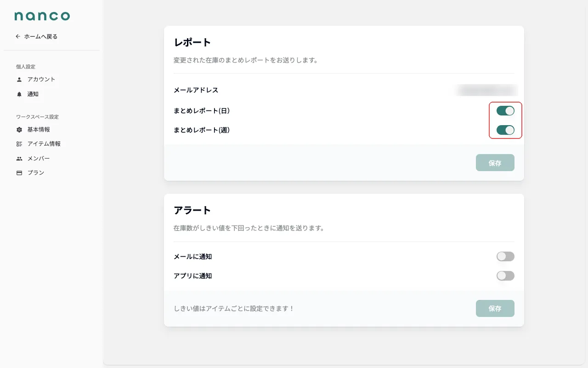Click the アイテム情報 list icon
Screen dimensions: 588x368
(19, 144)
